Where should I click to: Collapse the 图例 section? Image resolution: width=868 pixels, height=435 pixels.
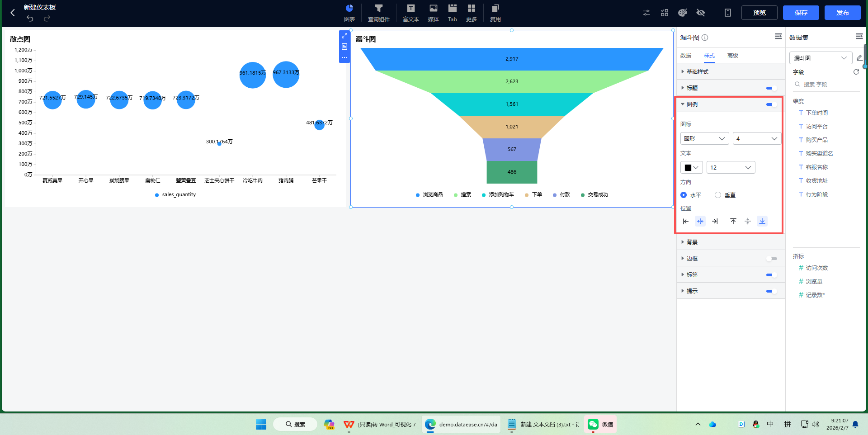click(683, 104)
